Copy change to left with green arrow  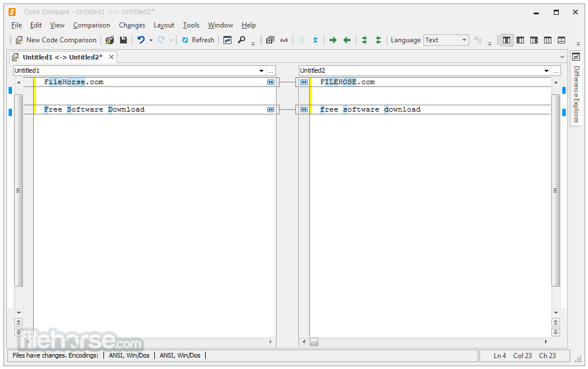(x=347, y=40)
